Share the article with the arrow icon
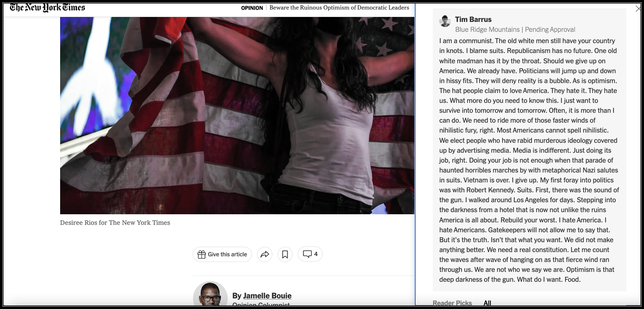 click(265, 254)
